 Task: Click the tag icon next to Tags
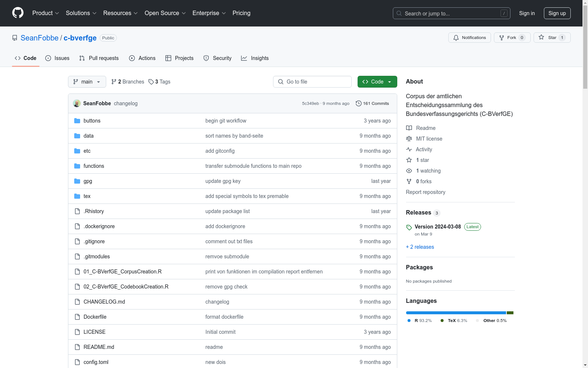(151, 82)
